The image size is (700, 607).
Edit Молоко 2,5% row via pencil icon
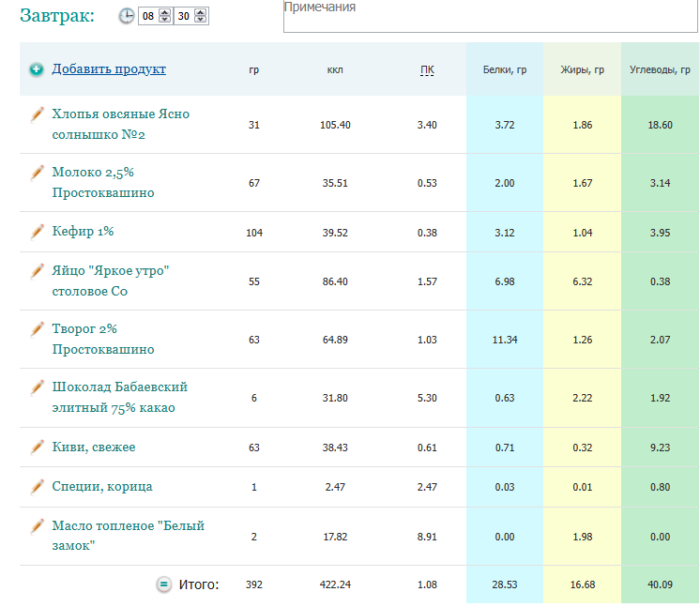[37, 173]
